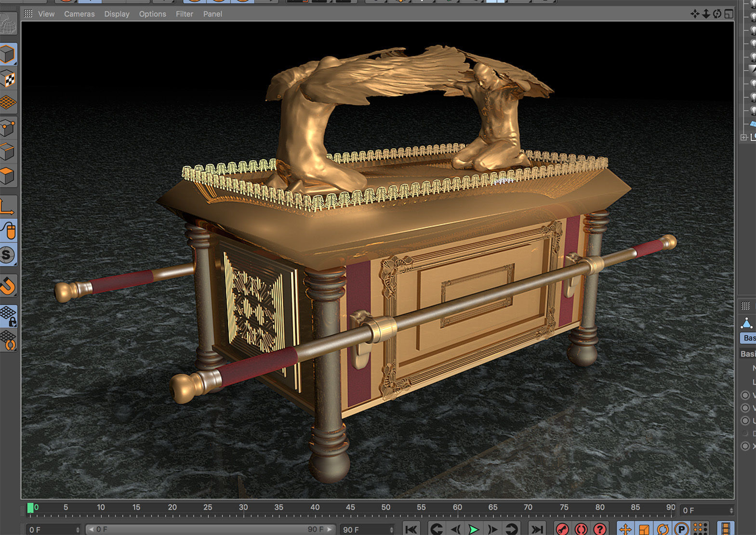Click the Attribute Manager Mode triangle icon
Viewport: 756px width, 535px height.
747,323
